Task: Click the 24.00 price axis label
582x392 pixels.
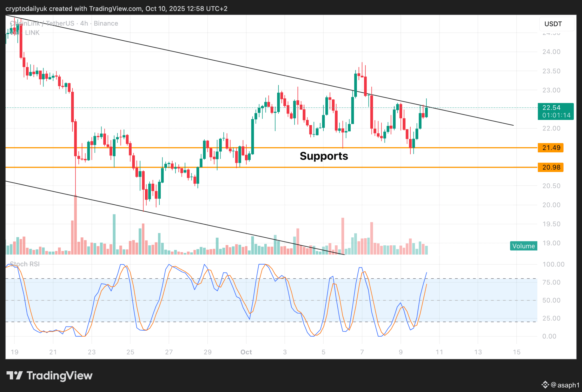Action: (x=551, y=52)
